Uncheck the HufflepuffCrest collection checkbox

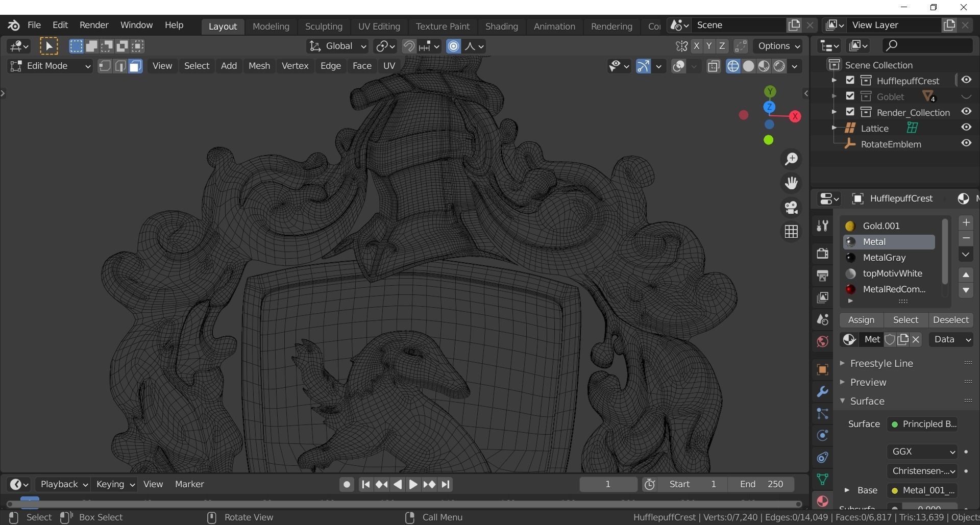(x=850, y=80)
